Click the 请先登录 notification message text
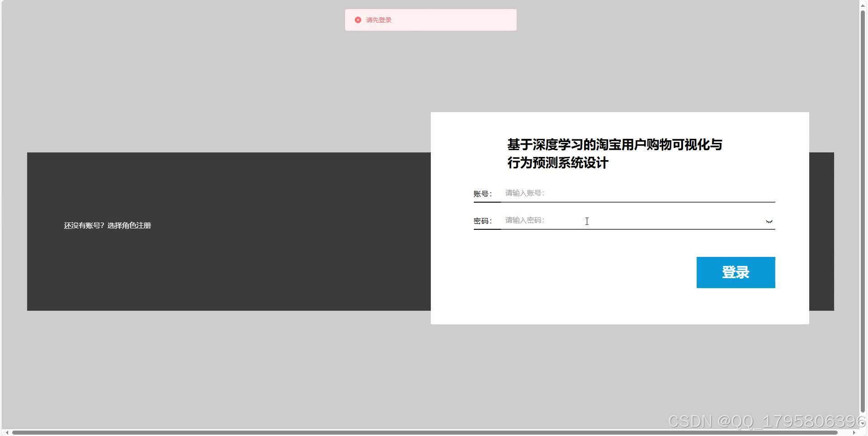 (x=379, y=20)
